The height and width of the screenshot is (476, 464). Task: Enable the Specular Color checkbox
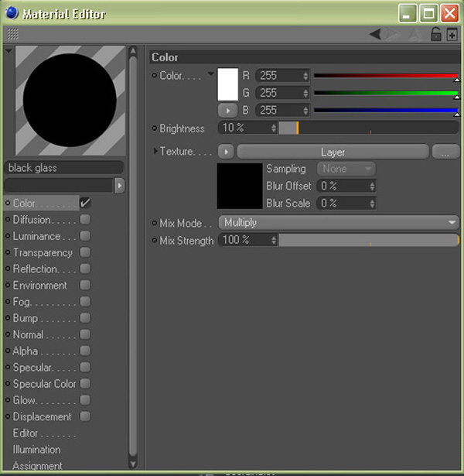click(85, 383)
